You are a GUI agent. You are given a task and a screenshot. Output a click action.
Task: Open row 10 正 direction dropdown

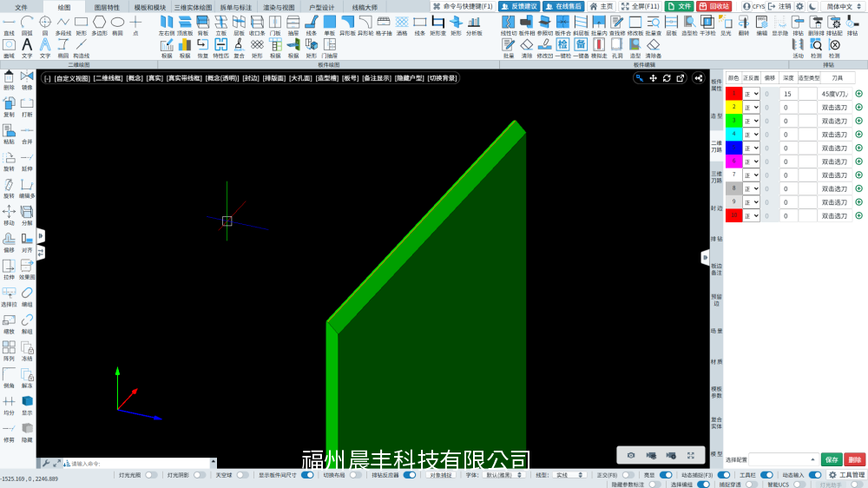click(x=751, y=216)
